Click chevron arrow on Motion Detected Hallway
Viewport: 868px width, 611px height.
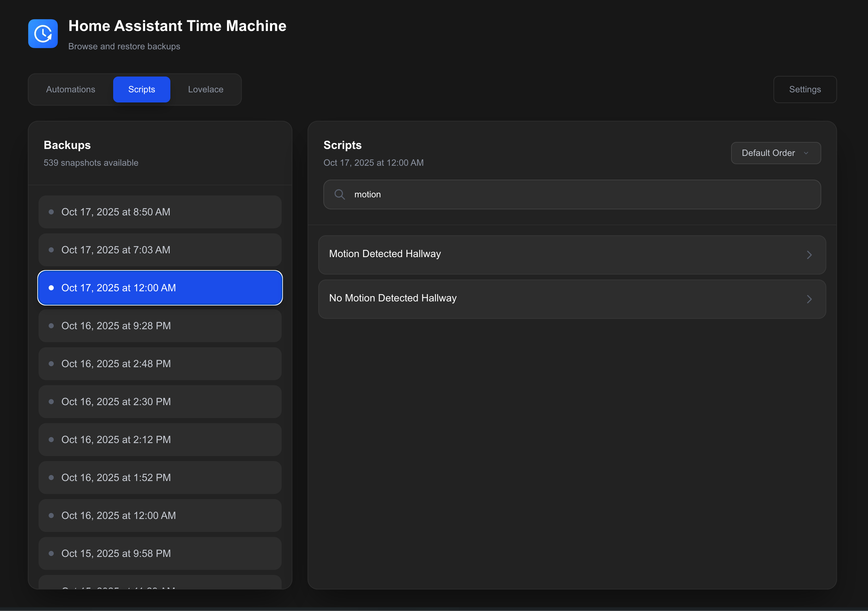click(809, 255)
